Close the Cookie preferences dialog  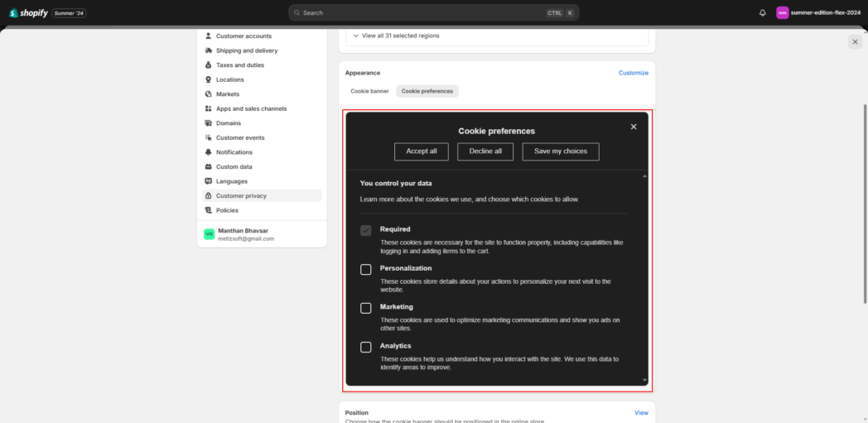[634, 127]
